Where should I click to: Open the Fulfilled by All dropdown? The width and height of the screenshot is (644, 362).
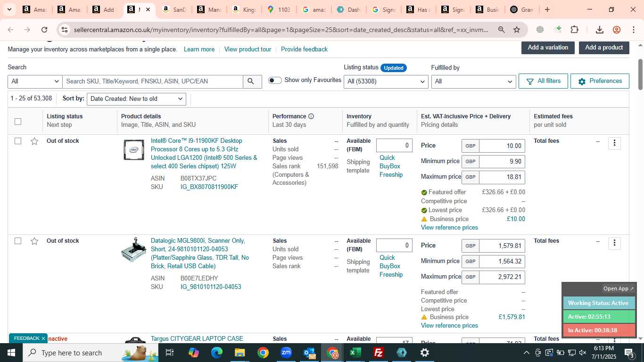[474, 82]
